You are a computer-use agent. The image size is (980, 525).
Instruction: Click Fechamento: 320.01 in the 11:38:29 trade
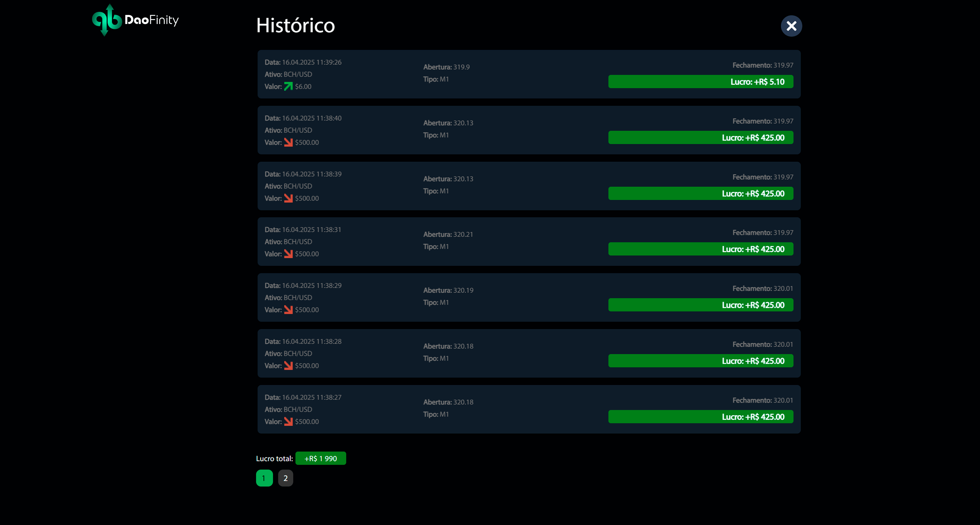point(763,288)
